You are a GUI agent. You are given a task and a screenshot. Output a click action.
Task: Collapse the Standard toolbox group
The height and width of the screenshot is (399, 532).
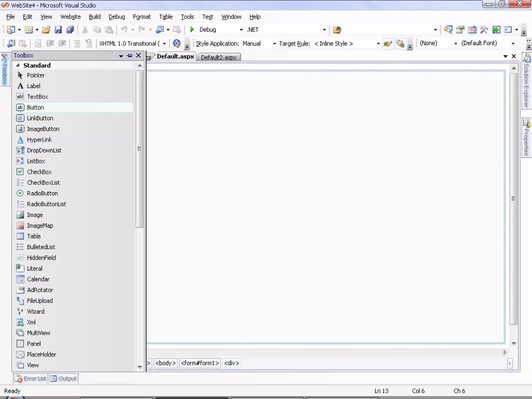pyautogui.click(x=18, y=65)
